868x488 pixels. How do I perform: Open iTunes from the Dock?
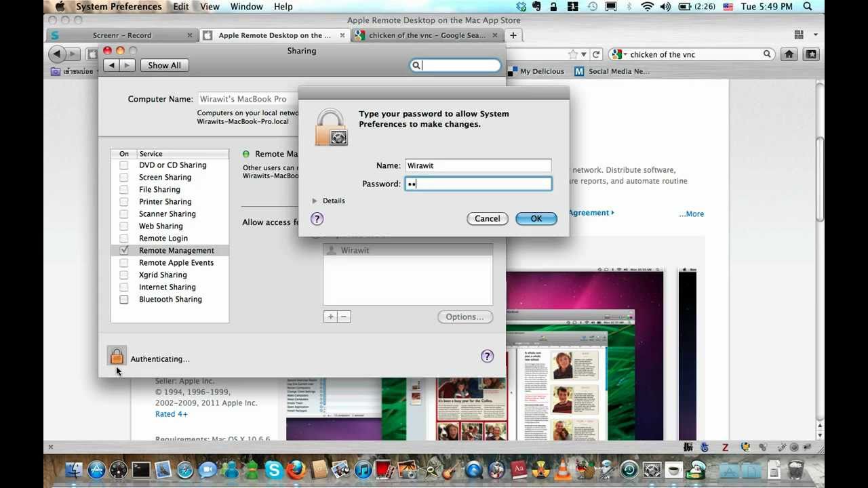point(363,469)
